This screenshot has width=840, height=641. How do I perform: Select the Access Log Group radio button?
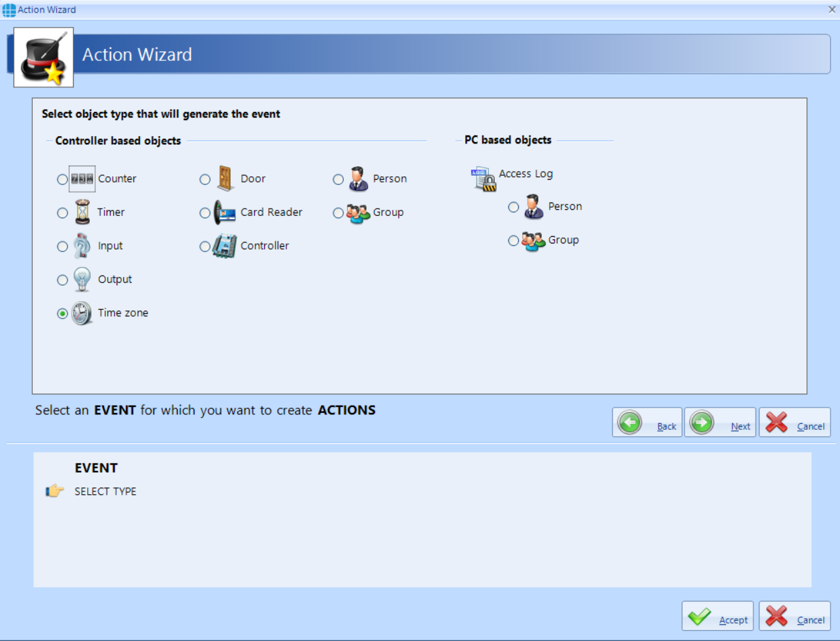pyautogui.click(x=514, y=240)
